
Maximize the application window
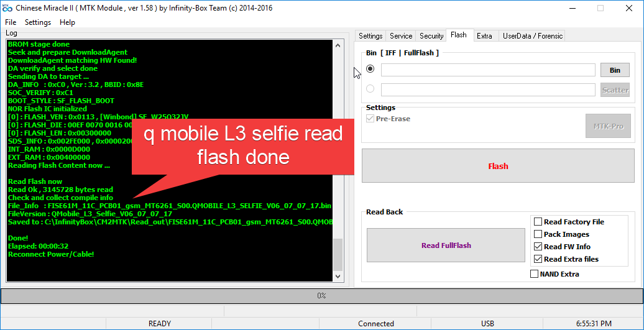[600, 8]
